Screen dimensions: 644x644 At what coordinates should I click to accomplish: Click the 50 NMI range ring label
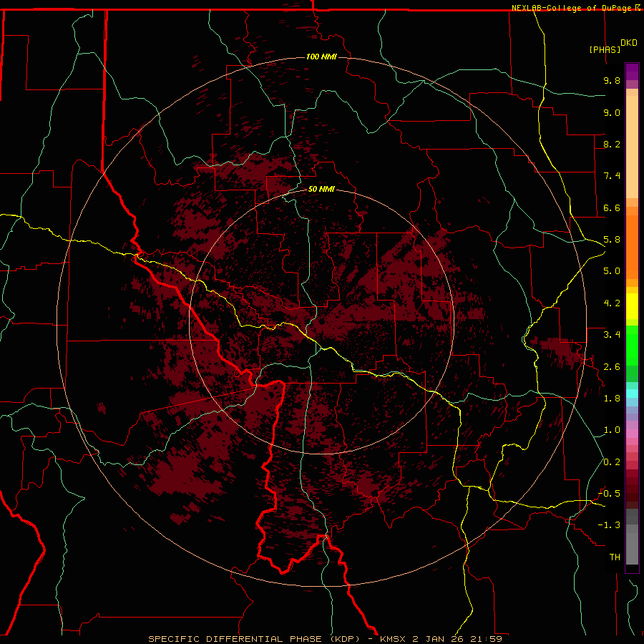pyautogui.click(x=321, y=189)
